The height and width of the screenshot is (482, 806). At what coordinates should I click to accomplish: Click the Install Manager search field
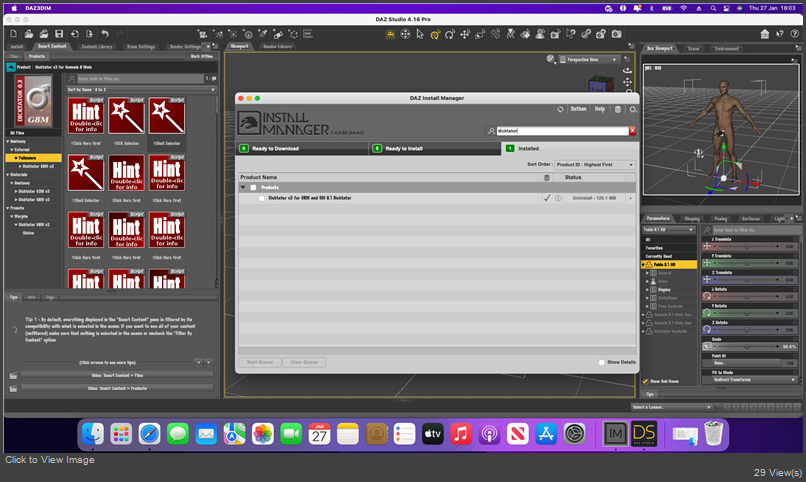click(562, 131)
